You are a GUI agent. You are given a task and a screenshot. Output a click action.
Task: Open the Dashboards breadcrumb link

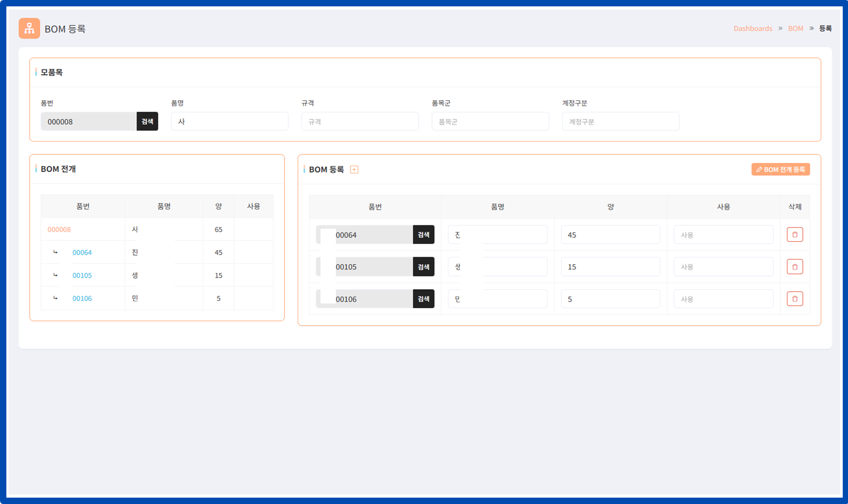click(752, 29)
